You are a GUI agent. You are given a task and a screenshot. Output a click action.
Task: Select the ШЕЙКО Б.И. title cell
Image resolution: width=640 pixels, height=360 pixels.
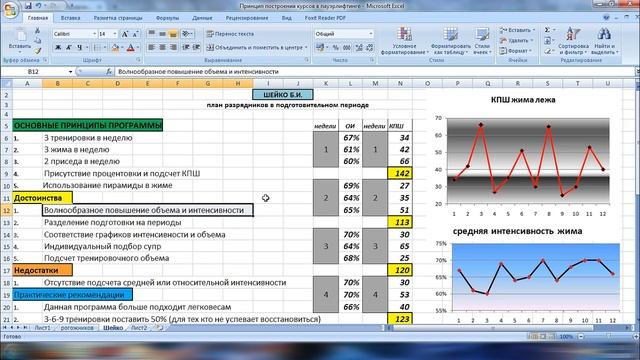pos(283,95)
